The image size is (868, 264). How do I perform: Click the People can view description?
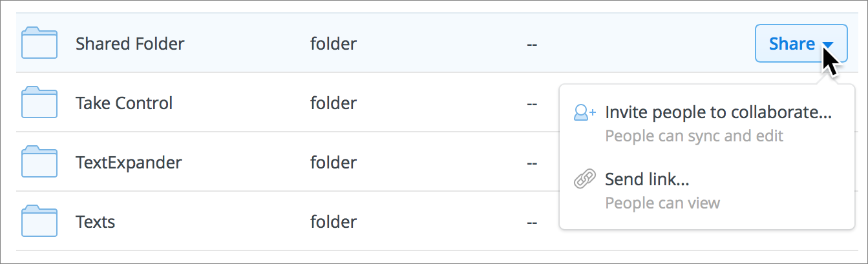[662, 203]
